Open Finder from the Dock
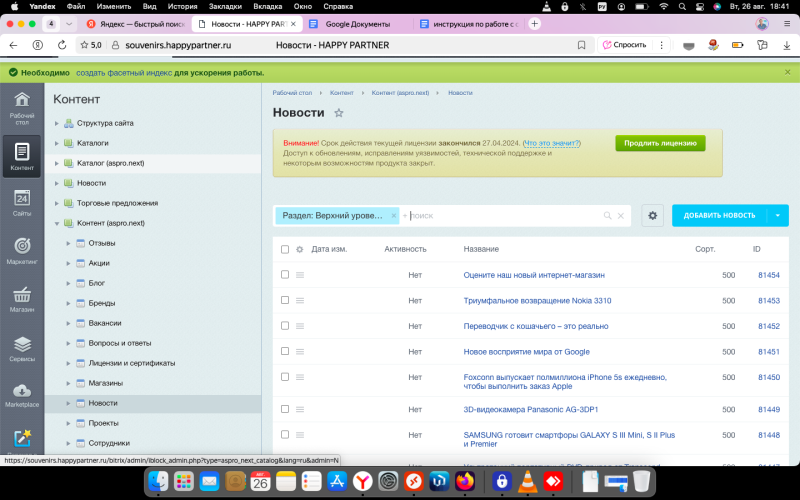Screen dimensions: 800x500 pyautogui.click(x=158, y=481)
